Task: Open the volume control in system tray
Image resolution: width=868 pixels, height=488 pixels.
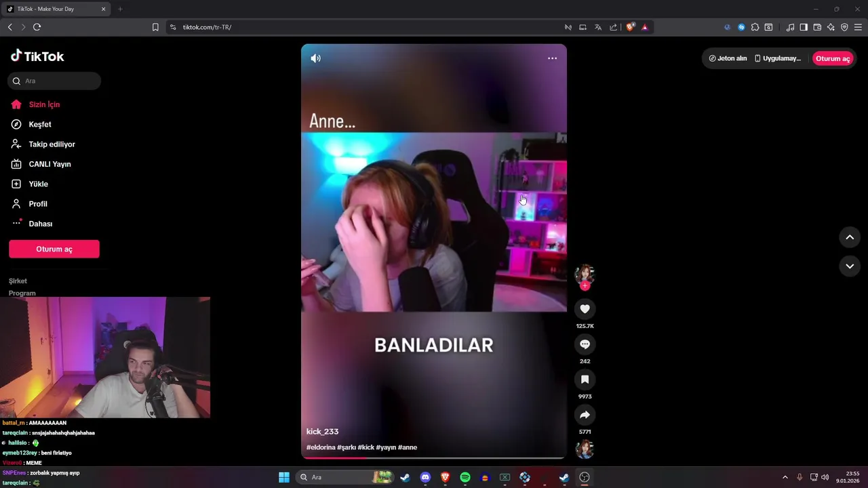Action: click(x=825, y=477)
